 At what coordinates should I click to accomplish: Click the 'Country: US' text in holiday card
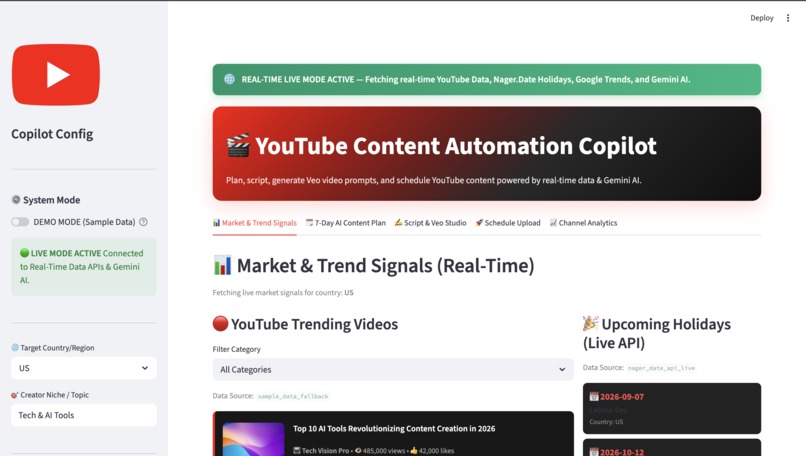coord(606,422)
